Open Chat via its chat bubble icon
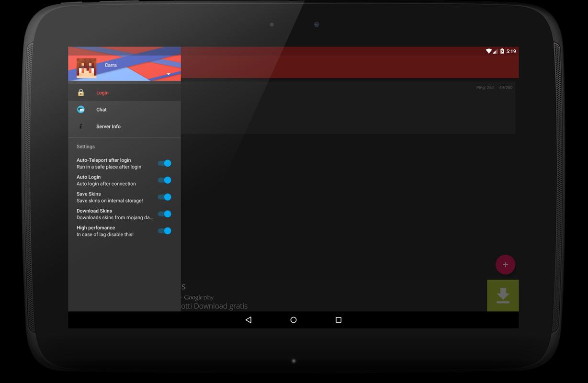Screen dimensions: 588x383 click(80, 109)
